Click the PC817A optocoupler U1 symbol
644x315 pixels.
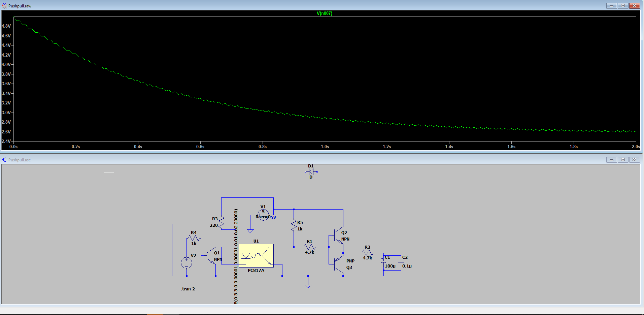coord(256,256)
